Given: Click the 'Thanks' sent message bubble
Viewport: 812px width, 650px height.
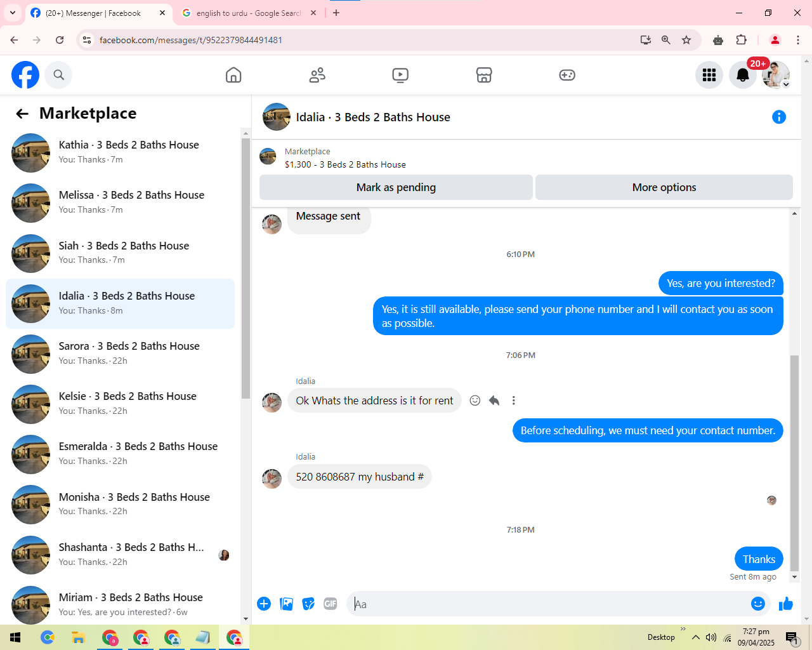Looking at the screenshot, I should pyautogui.click(x=759, y=559).
